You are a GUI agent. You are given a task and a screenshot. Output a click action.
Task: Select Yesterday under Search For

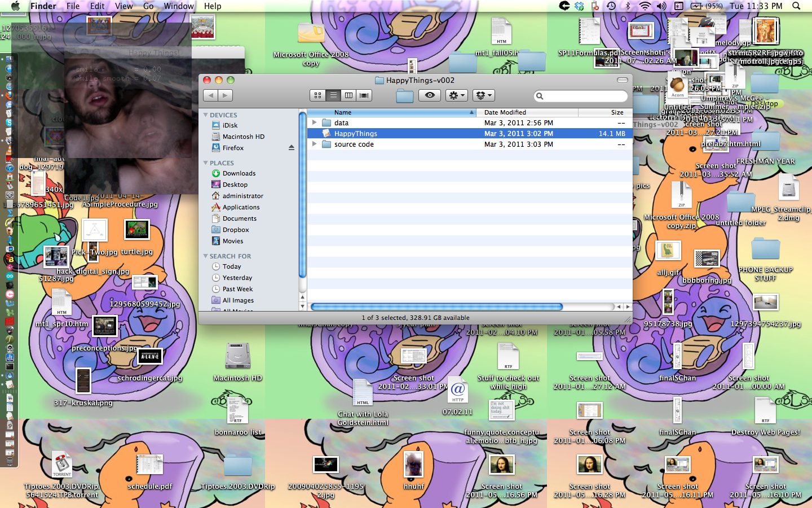point(237,278)
